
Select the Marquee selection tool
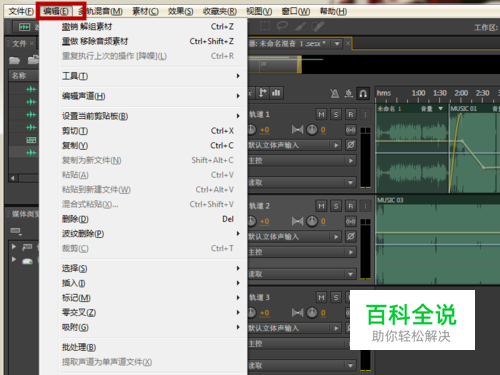pyautogui.click(x=265, y=26)
